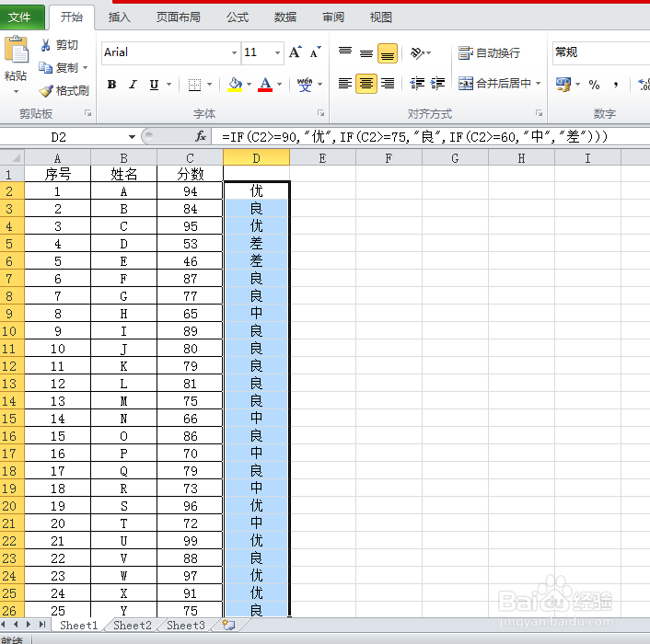This screenshot has width=650, height=644.
Task: Align cell text to the right
Action: (x=388, y=84)
